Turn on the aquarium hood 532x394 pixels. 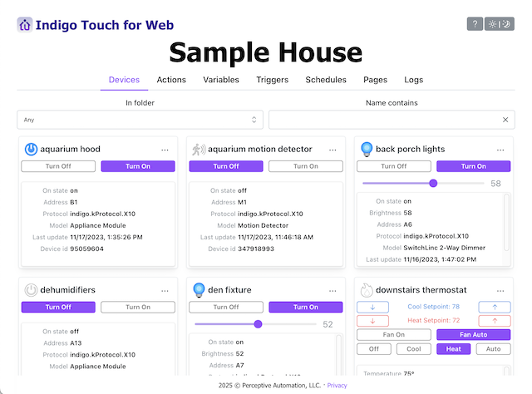tap(138, 166)
